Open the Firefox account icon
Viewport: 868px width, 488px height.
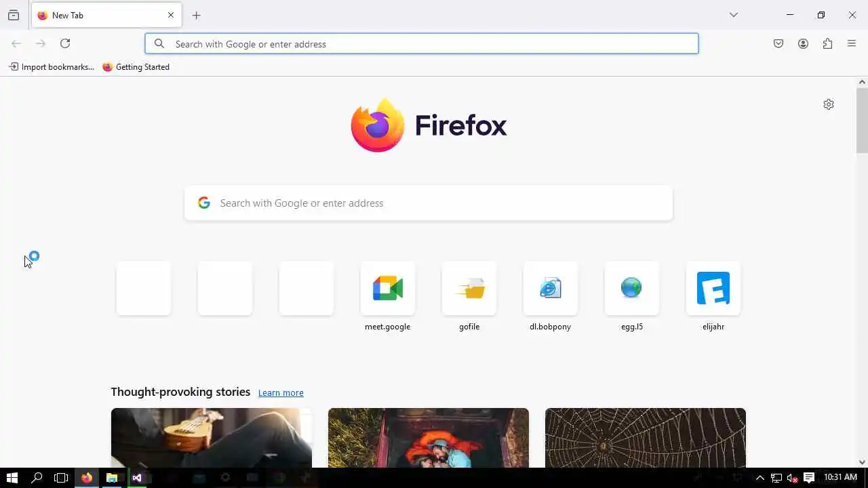[x=803, y=43]
